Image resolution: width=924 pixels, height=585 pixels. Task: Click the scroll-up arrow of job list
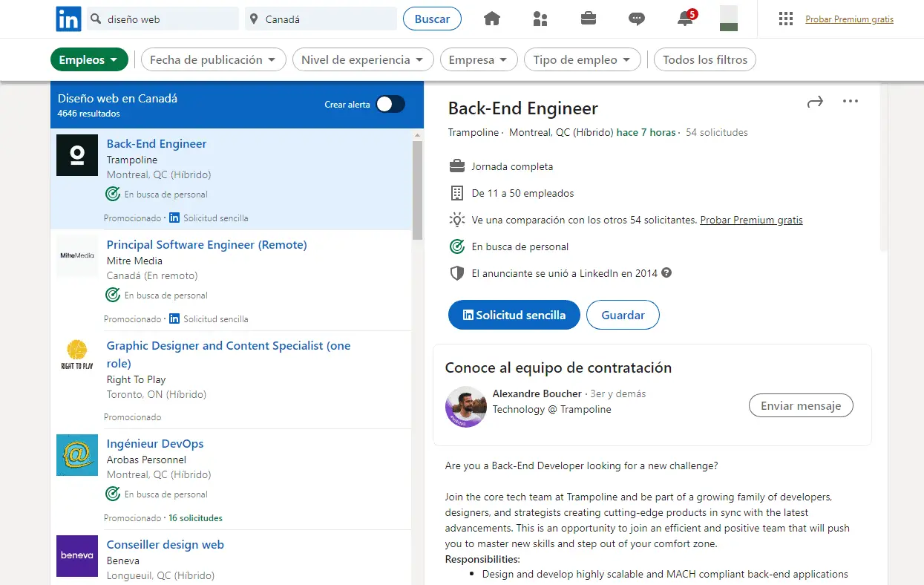click(x=417, y=135)
